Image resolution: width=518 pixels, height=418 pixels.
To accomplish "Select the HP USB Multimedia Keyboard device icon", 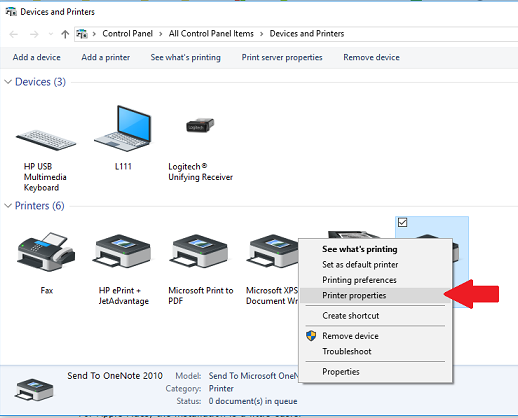I will 46,140.
